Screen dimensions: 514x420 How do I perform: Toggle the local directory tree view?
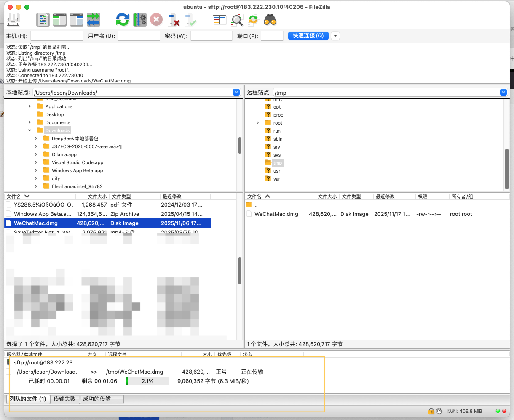point(60,19)
